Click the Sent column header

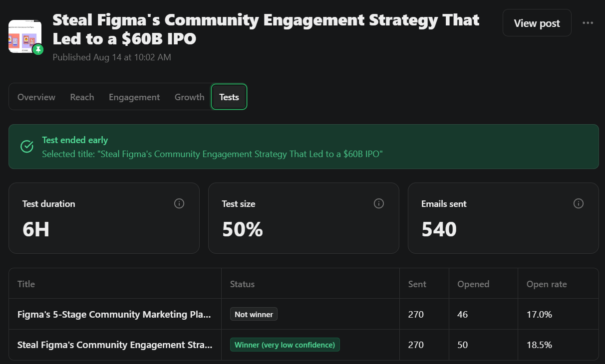point(417,284)
